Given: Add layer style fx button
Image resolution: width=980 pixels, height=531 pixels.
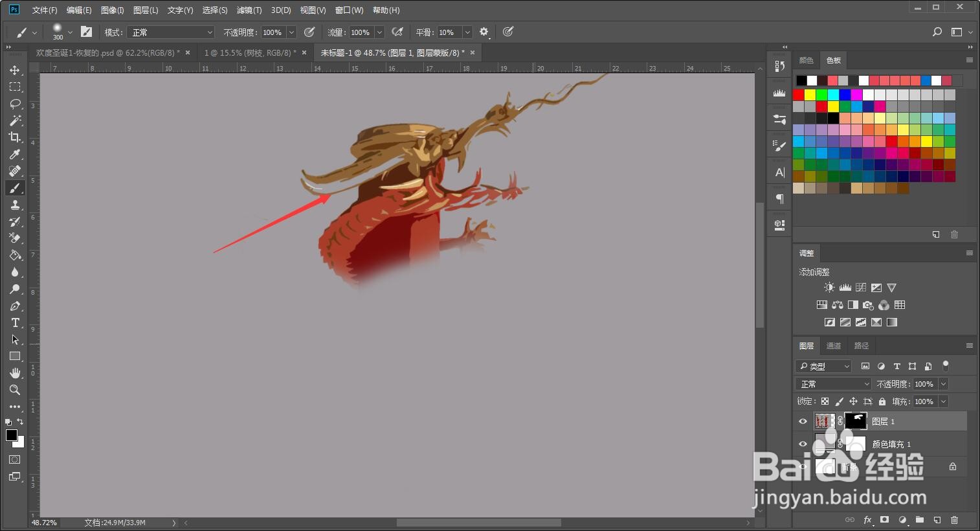Looking at the screenshot, I should tap(867, 519).
